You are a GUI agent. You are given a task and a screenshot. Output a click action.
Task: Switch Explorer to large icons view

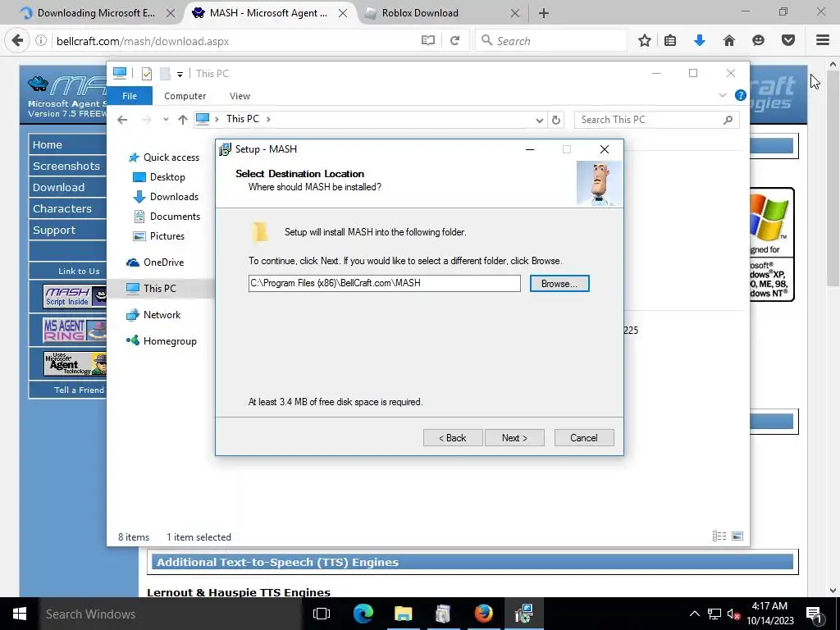(737, 536)
